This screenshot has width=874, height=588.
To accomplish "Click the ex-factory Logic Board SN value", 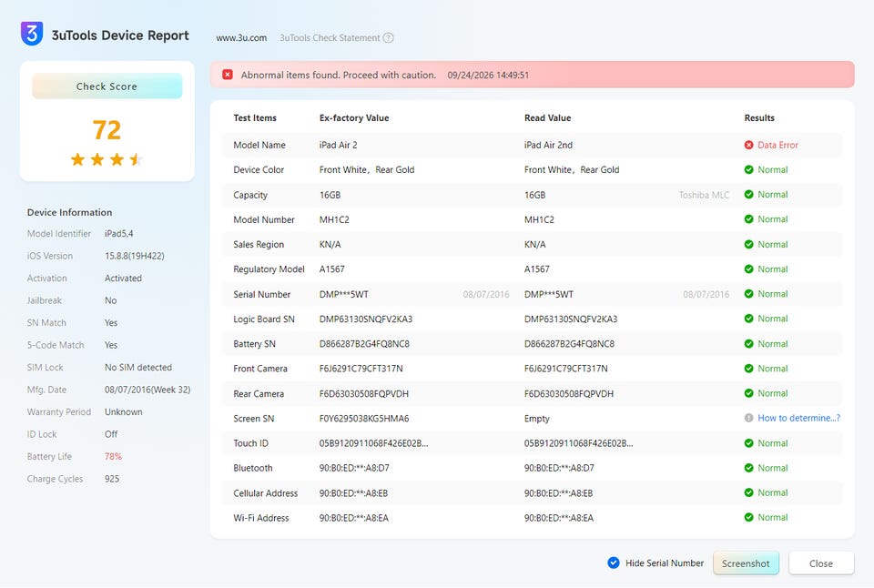I will point(366,319).
